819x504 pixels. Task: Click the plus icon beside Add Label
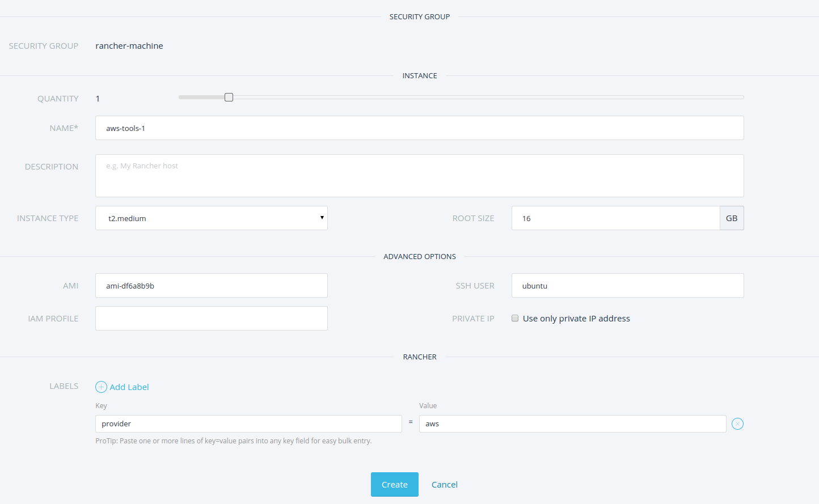tap(101, 387)
